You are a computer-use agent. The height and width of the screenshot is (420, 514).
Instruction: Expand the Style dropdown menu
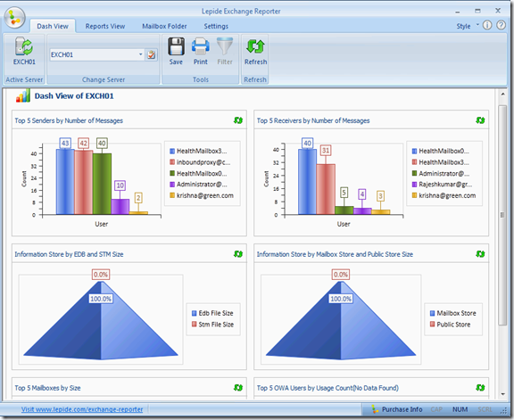(x=477, y=25)
